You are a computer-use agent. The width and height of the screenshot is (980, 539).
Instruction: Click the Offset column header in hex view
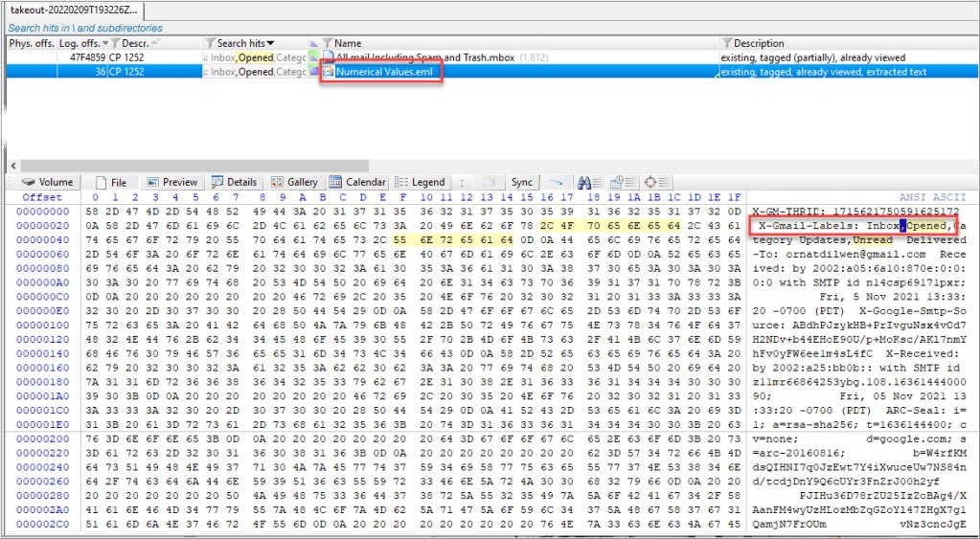coord(41,197)
